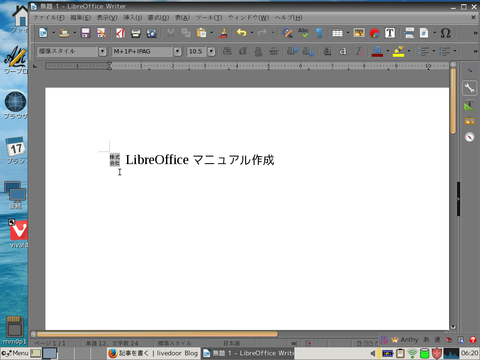Save the document with floppy icon
This screenshot has height=360, width=480.
[x=86, y=33]
